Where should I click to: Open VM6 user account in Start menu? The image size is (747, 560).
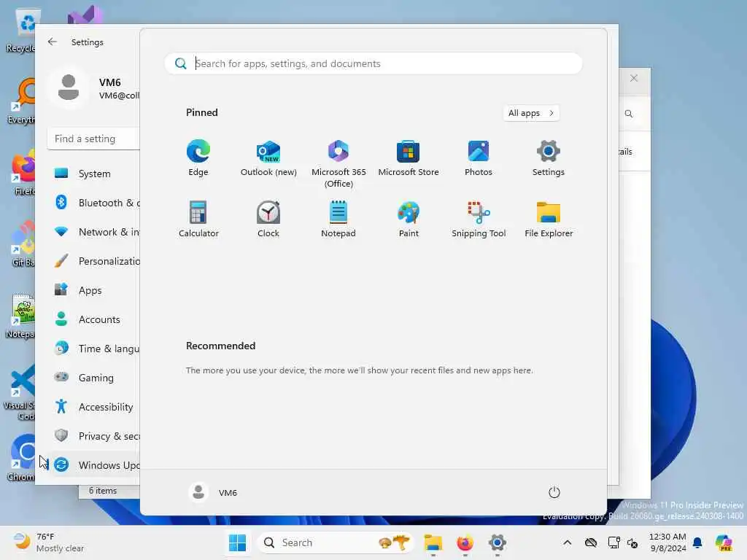[213, 492]
